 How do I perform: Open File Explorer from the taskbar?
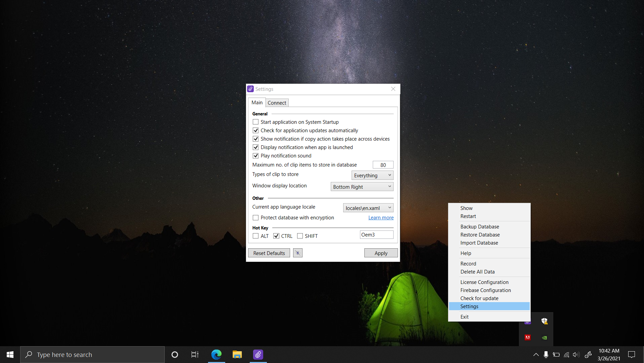(237, 355)
